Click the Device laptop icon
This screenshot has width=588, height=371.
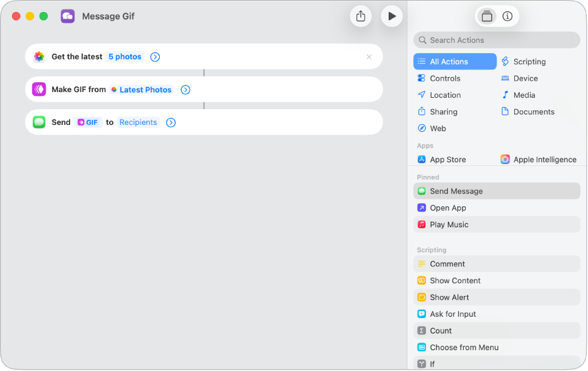tap(505, 78)
